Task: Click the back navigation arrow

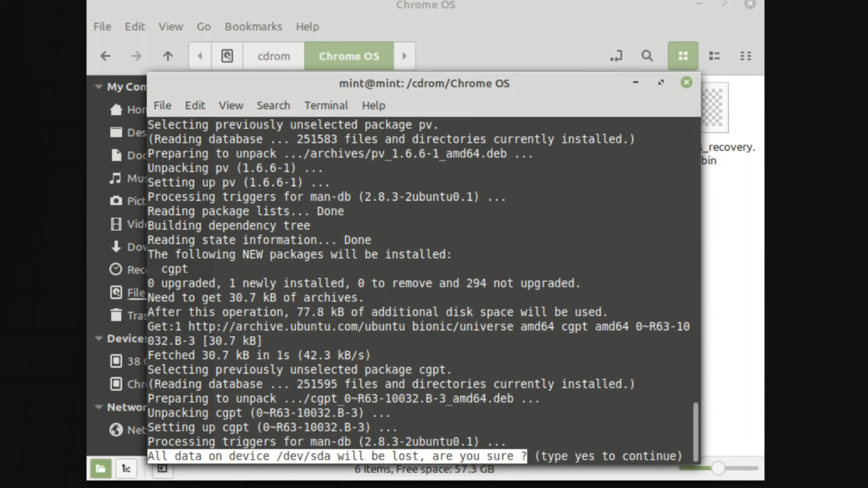Action: tap(105, 56)
